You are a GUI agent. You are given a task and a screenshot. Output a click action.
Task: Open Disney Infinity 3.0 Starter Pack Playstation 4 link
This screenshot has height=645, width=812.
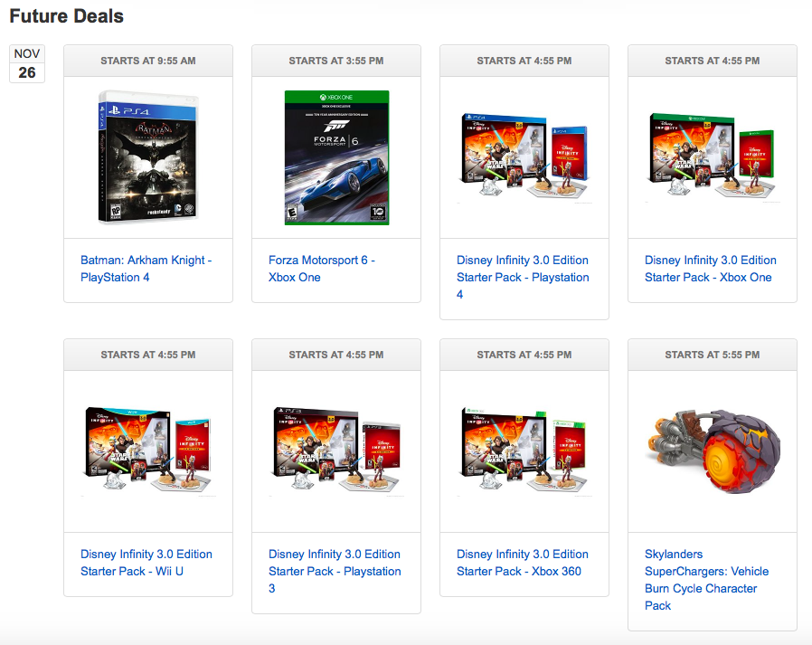point(523,277)
